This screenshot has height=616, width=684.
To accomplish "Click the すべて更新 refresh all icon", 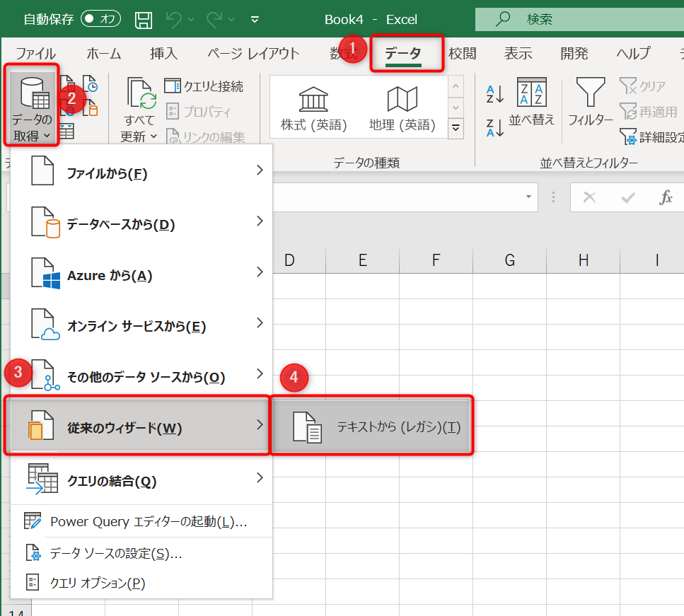I will 141,93.
